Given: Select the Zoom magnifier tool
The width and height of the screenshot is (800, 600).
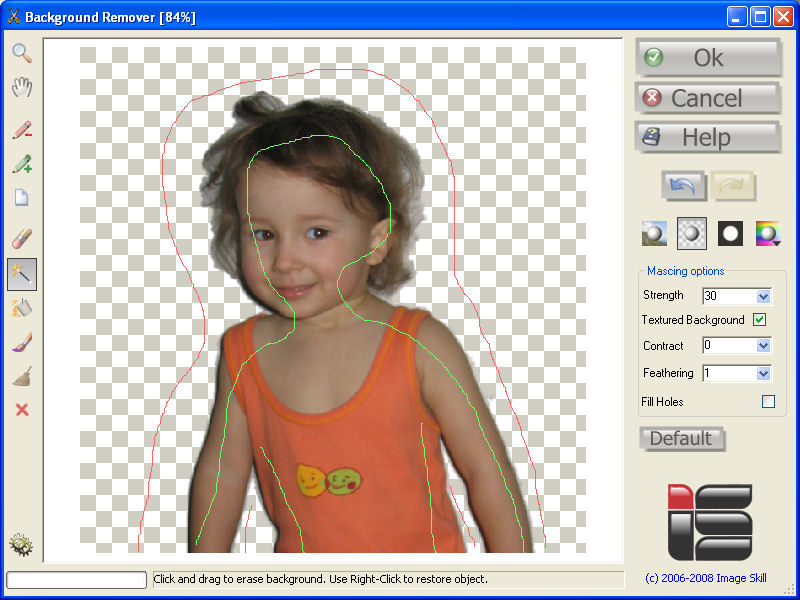Looking at the screenshot, I should 22,53.
